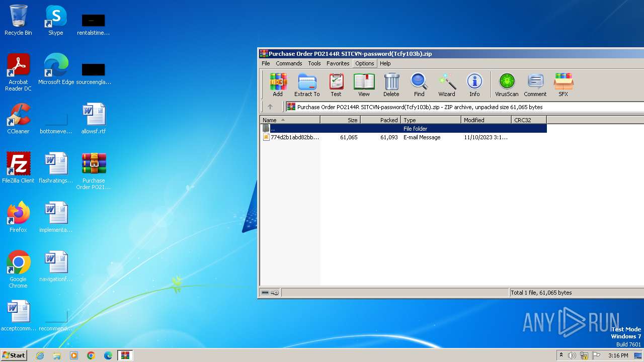Open the Tools menu
644x362 pixels.
(x=314, y=63)
